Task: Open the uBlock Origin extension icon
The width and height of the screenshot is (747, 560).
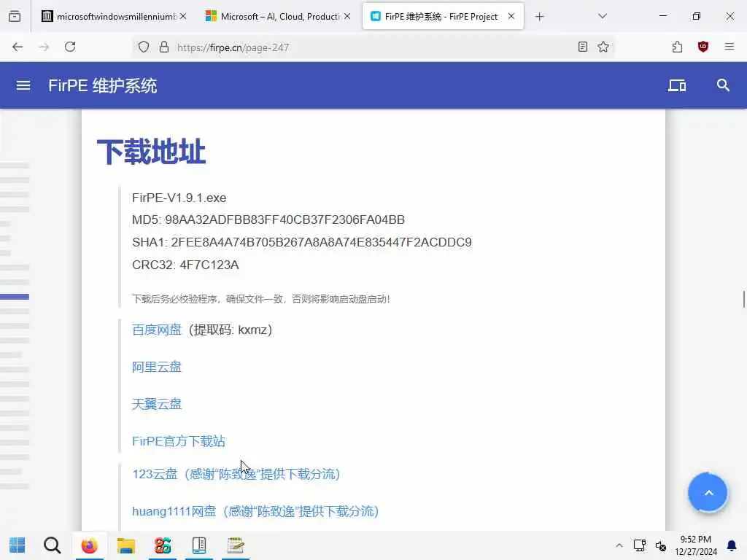Action: point(703,47)
